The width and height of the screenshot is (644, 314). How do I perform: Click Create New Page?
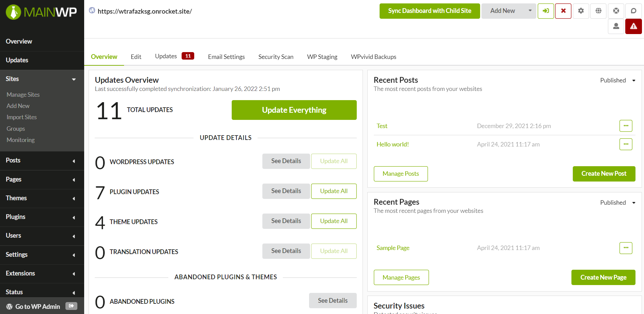603,278
